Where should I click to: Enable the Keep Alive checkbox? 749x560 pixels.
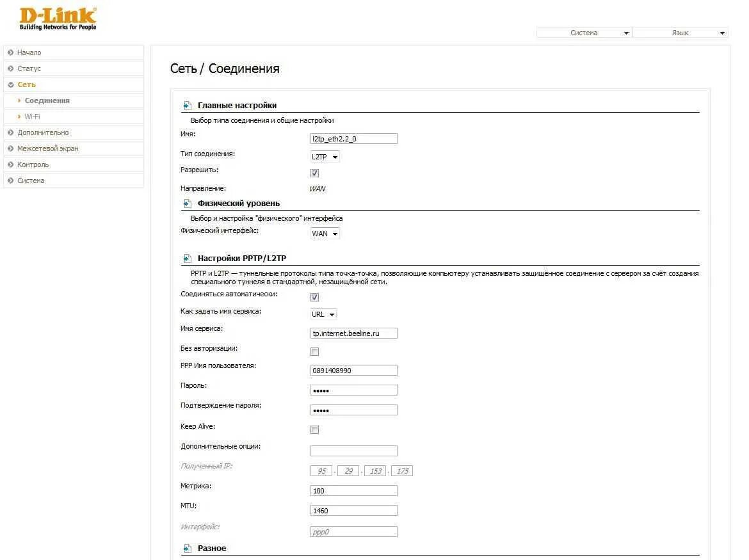[314, 429]
